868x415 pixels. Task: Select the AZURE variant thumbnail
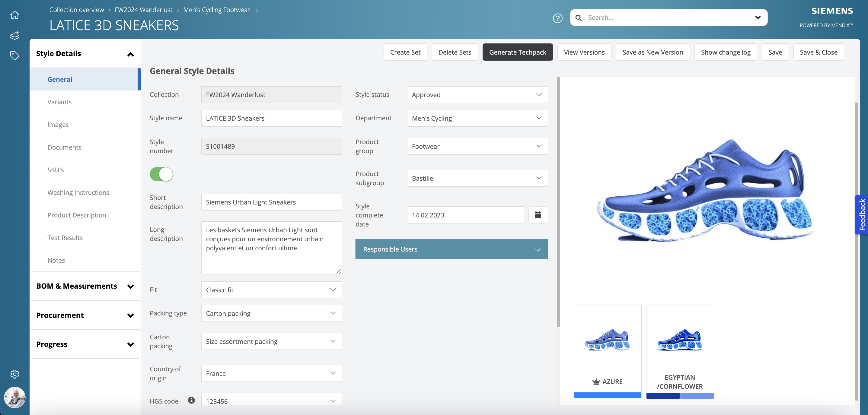click(607, 351)
